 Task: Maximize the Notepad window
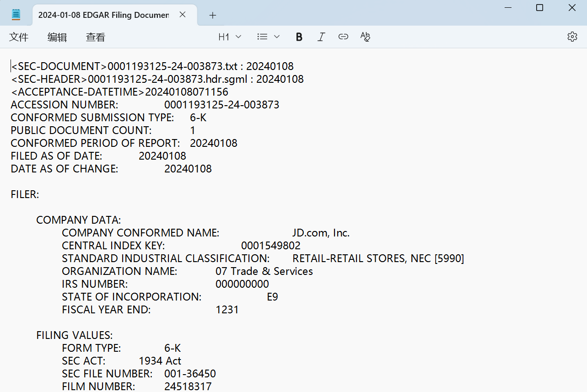coord(540,8)
